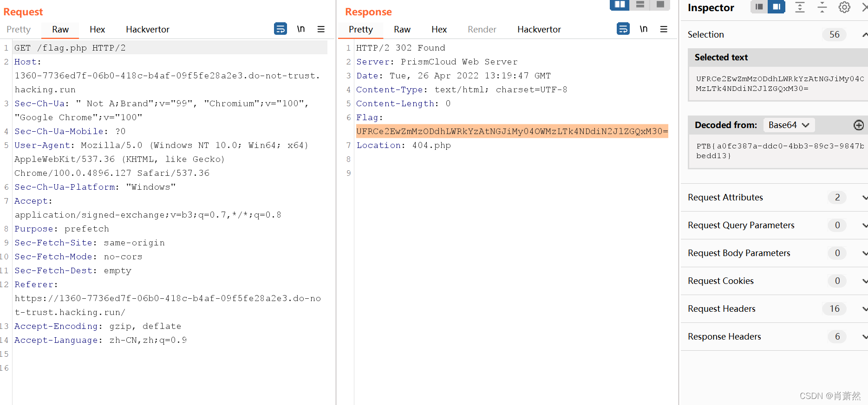Open Hackvertor tab in Response panel
The height and width of the screenshot is (405, 868).
(x=539, y=29)
